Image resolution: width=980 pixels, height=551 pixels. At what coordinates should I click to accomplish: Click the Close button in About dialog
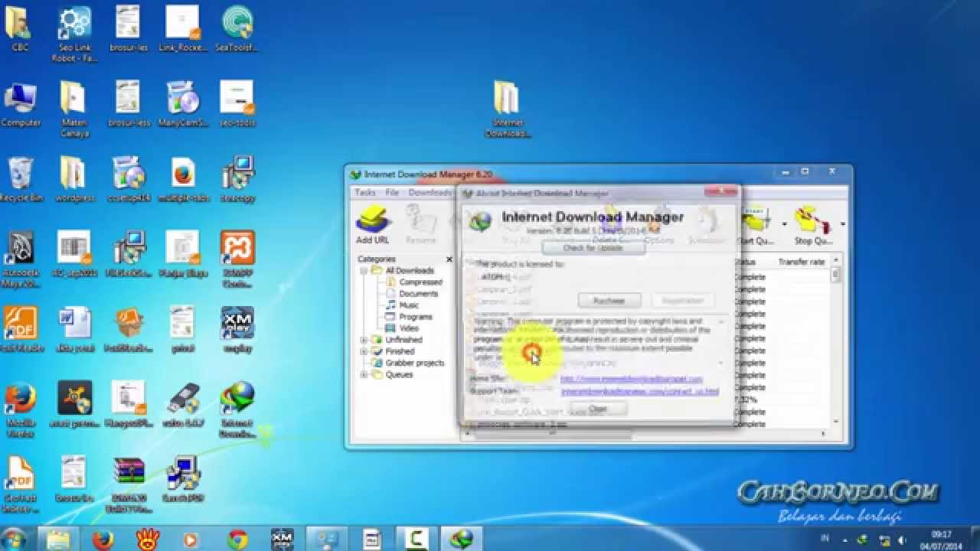coord(598,409)
